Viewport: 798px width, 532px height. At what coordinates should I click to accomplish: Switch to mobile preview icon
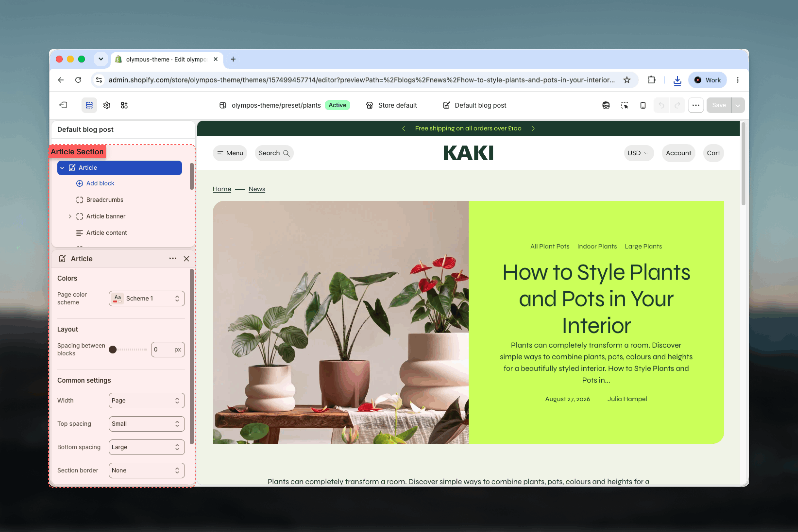[x=643, y=105]
